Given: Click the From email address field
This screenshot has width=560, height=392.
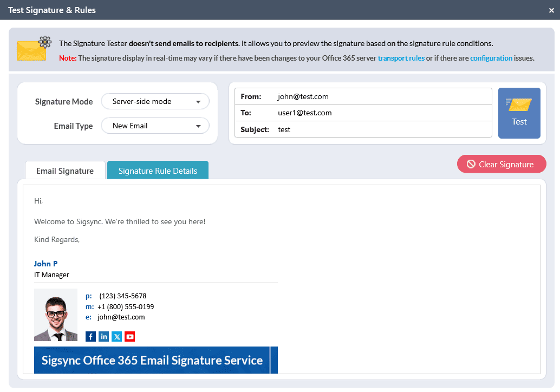Looking at the screenshot, I should (x=382, y=96).
